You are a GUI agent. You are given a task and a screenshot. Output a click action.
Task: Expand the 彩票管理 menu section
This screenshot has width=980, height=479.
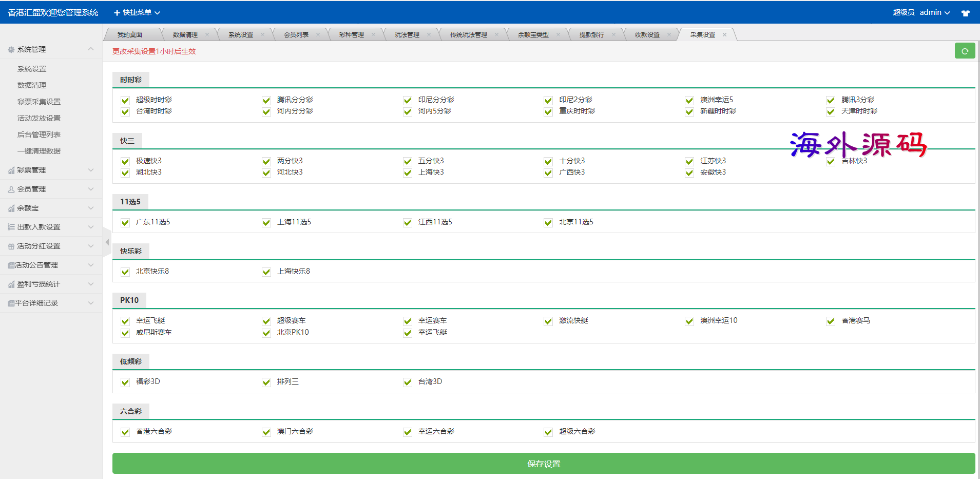click(x=51, y=170)
